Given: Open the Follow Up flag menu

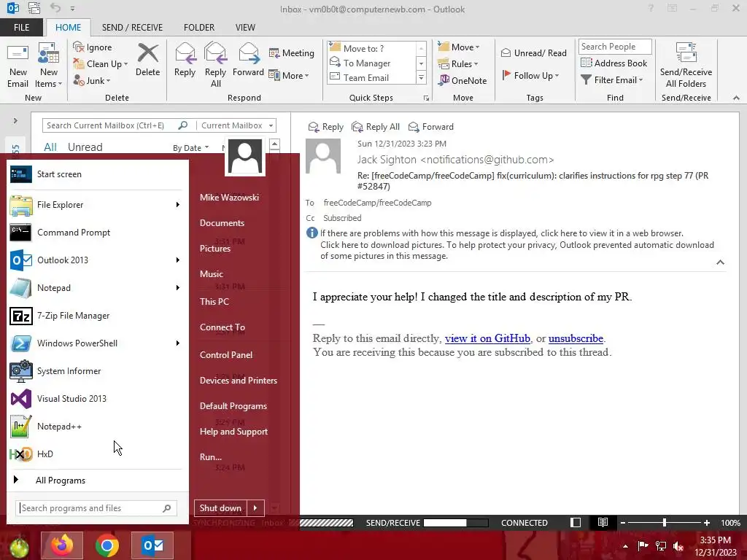Looking at the screenshot, I should 530,75.
